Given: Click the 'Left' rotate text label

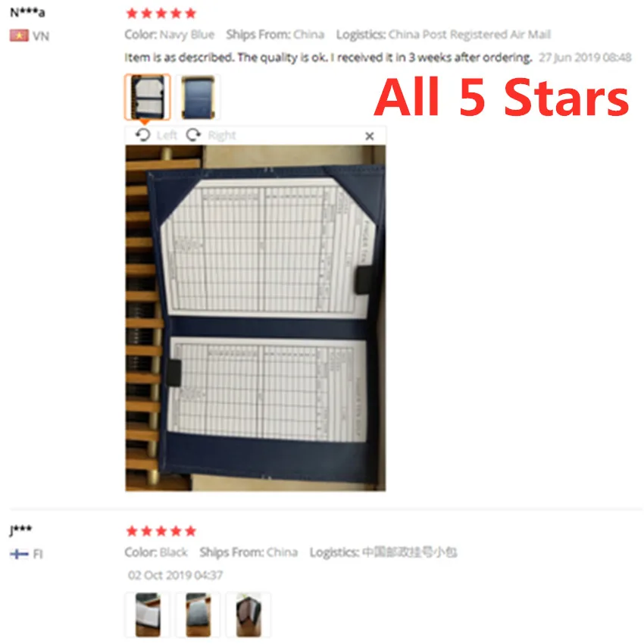Looking at the screenshot, I should point(167,135).
